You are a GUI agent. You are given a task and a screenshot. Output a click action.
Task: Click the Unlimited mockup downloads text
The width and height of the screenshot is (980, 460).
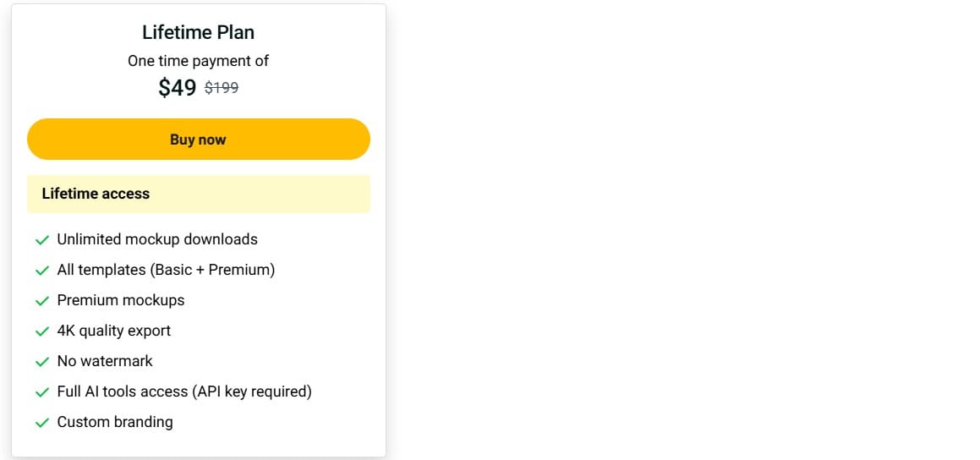click(157, 239)
